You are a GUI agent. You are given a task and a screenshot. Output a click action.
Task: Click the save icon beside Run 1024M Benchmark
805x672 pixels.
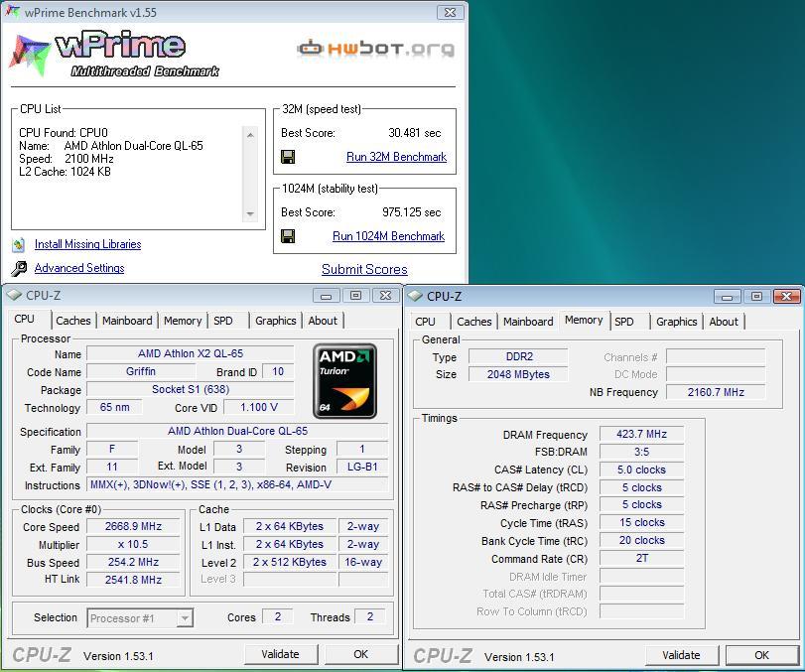click(288, 236)
